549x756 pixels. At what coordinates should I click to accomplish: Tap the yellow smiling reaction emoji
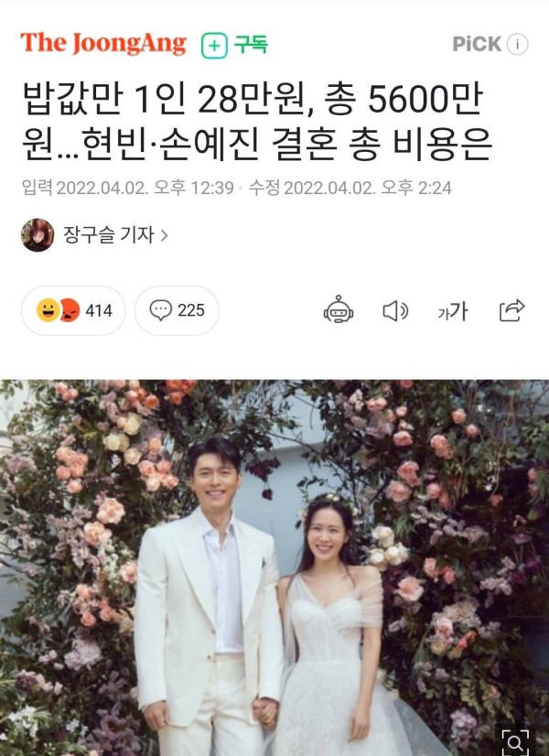pyautogui.click(x=48, y=310)
